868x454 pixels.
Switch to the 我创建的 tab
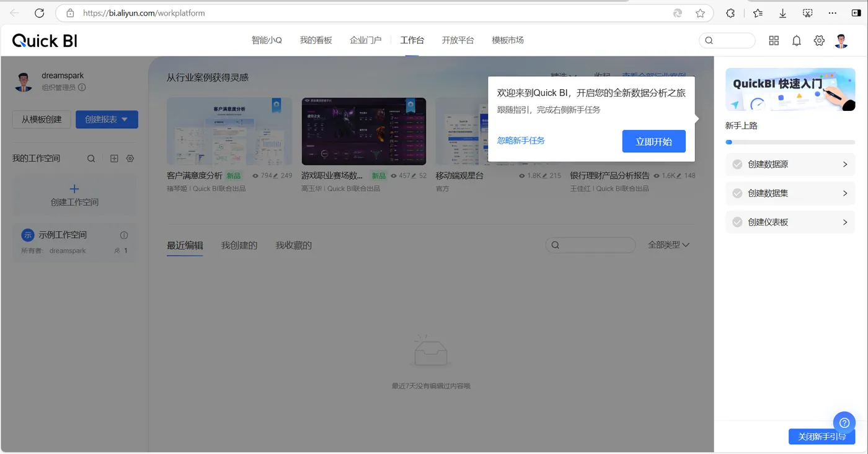click(x=239, y=246)
